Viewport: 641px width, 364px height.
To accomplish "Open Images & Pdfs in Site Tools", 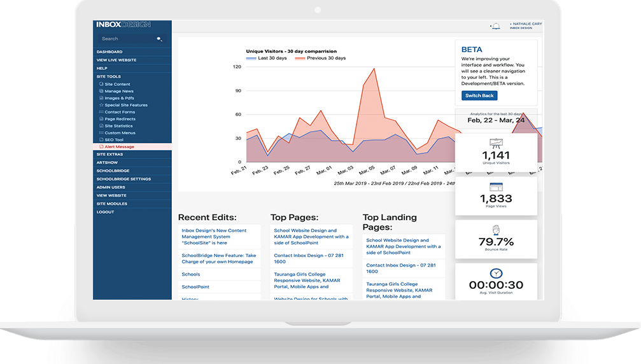I will (x=120, y=98).
